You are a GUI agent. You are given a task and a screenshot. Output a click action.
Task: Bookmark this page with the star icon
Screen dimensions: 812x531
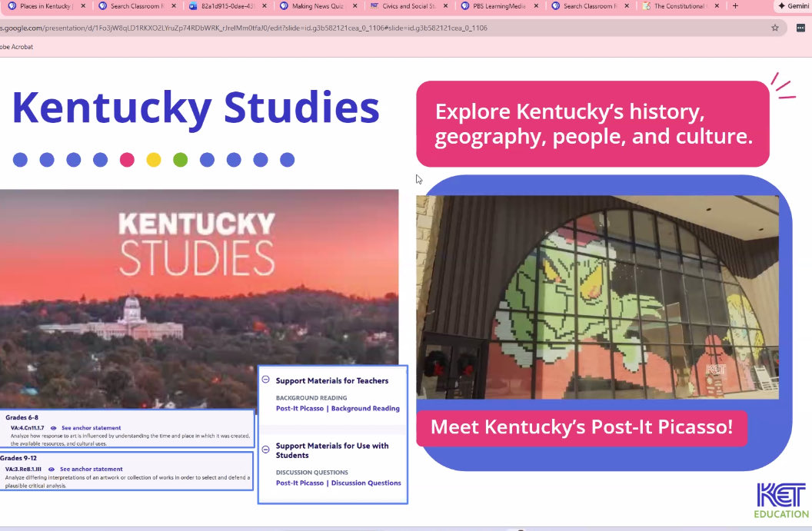[x=775, y=28]
